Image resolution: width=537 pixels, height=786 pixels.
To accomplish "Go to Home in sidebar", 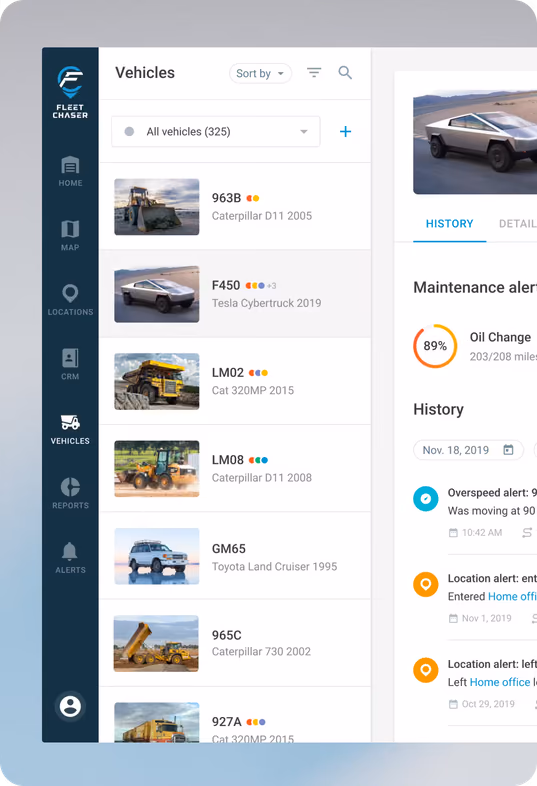I will tap(70, 171).
